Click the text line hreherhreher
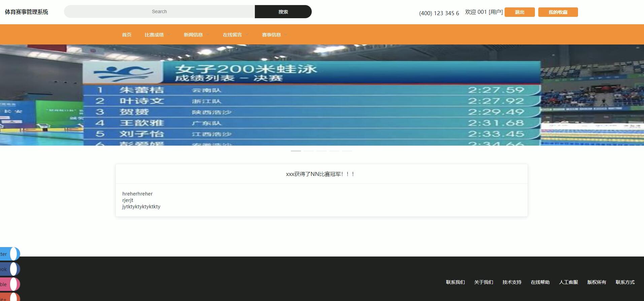Screen dimensions: 644x301 click(137, 194)
